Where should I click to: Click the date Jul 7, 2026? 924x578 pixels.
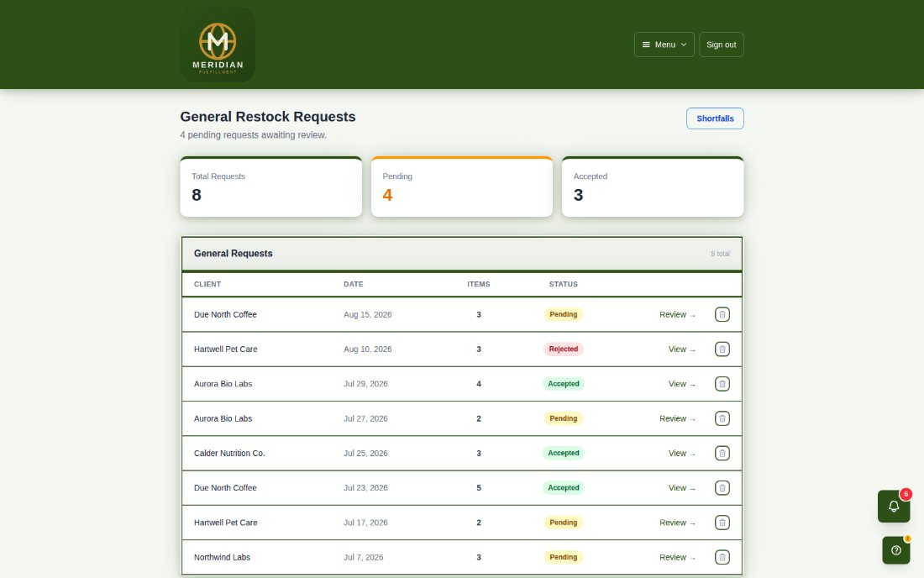coord(364,557)
